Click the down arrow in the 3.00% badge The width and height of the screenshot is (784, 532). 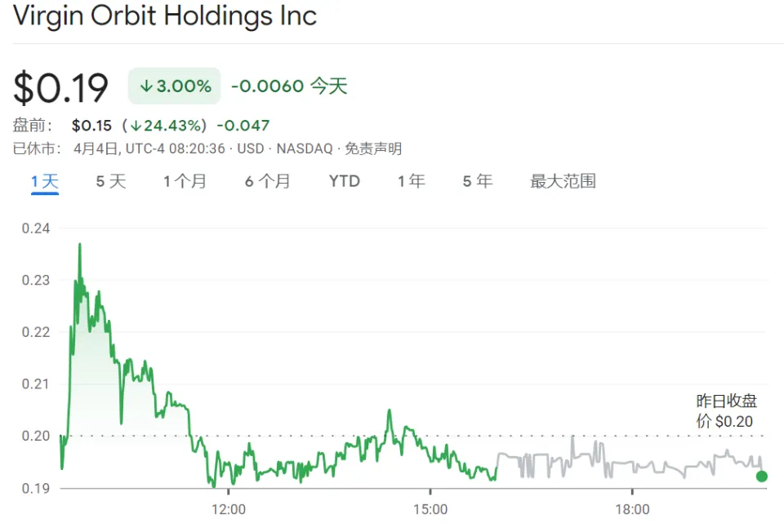click(x=147, y=86)
